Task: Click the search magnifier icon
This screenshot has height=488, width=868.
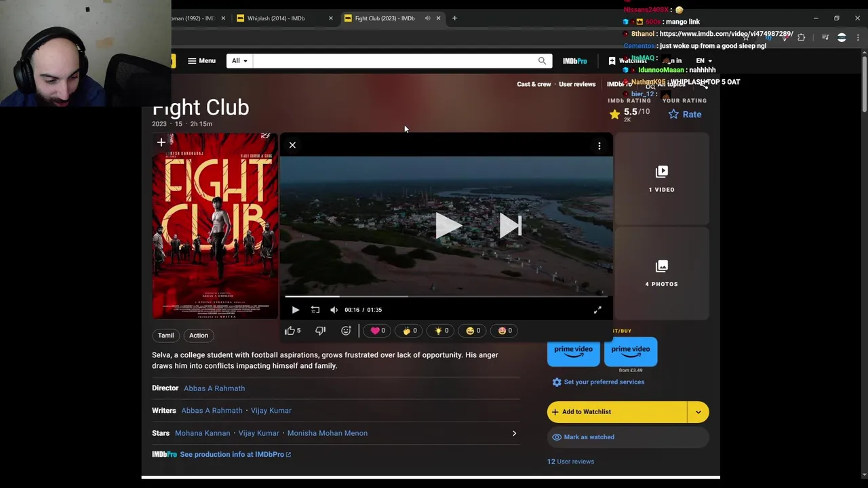Action: tap(542, 61)
